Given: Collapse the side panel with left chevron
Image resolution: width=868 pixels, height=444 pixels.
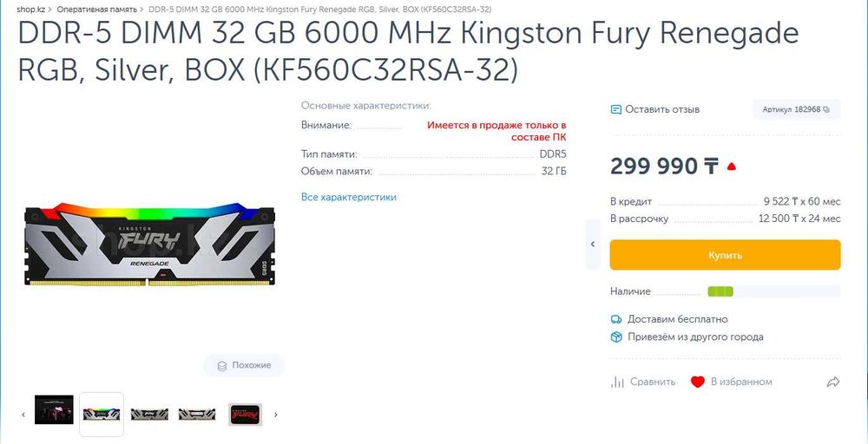Looking at the screenshot, I should (593, 245).
